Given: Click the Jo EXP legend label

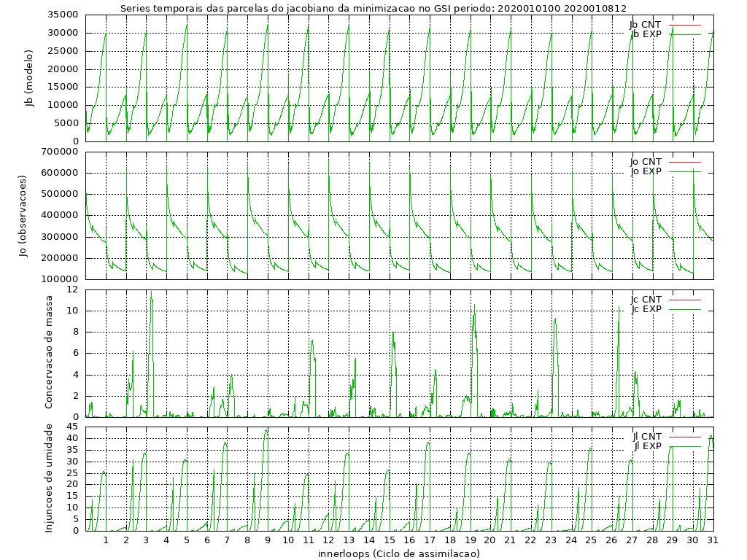Looking at the screenshot, I should [646, 171].
